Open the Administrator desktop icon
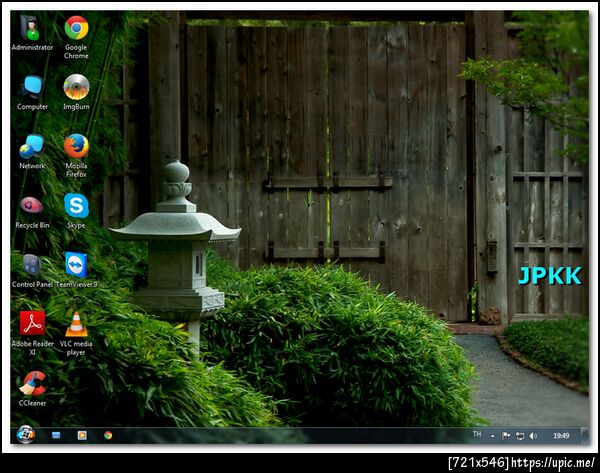The height and width of the screenshot is (473, 600). 31,33
